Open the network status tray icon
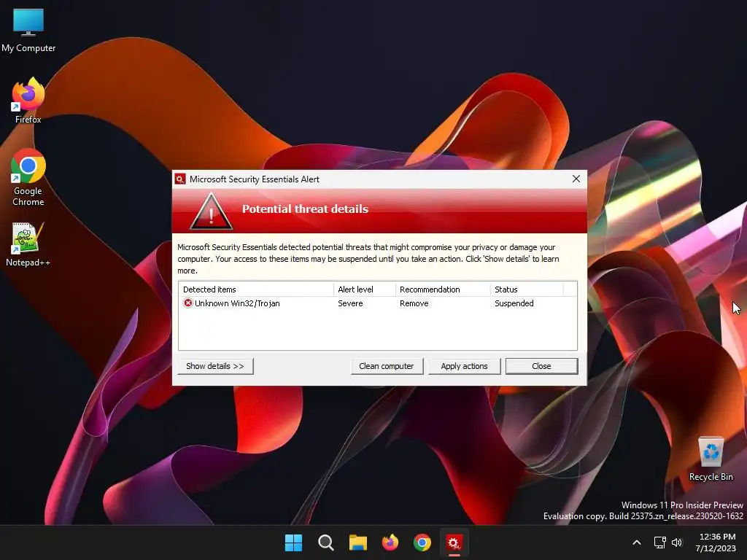The image size is (747, 560). pyautogui.click(x=659, y=542)
